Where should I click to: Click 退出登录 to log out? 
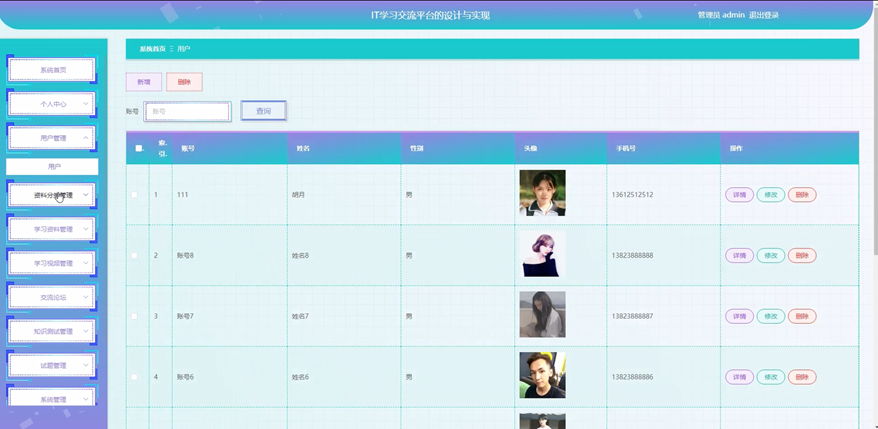764,15
